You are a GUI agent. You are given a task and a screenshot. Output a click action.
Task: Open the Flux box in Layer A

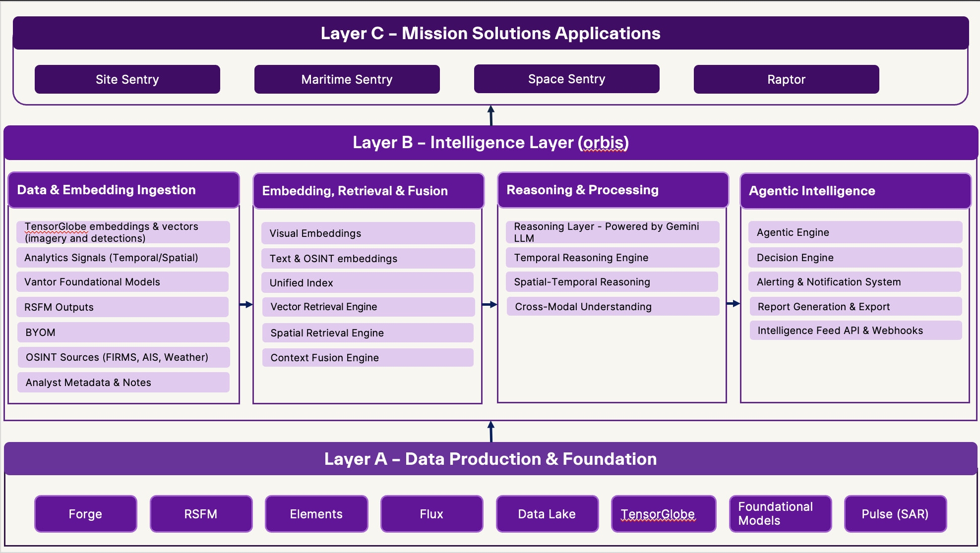(x=431, y=514)
